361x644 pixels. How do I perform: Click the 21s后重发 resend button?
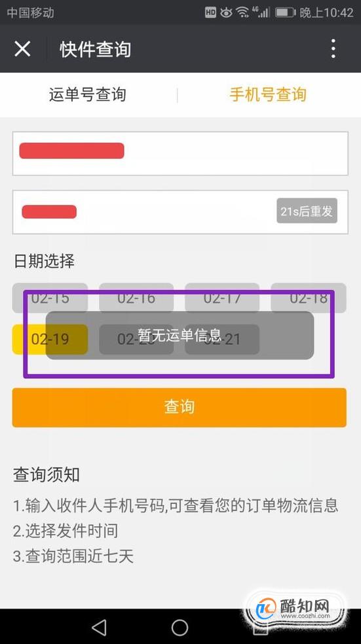click(307, 211)
